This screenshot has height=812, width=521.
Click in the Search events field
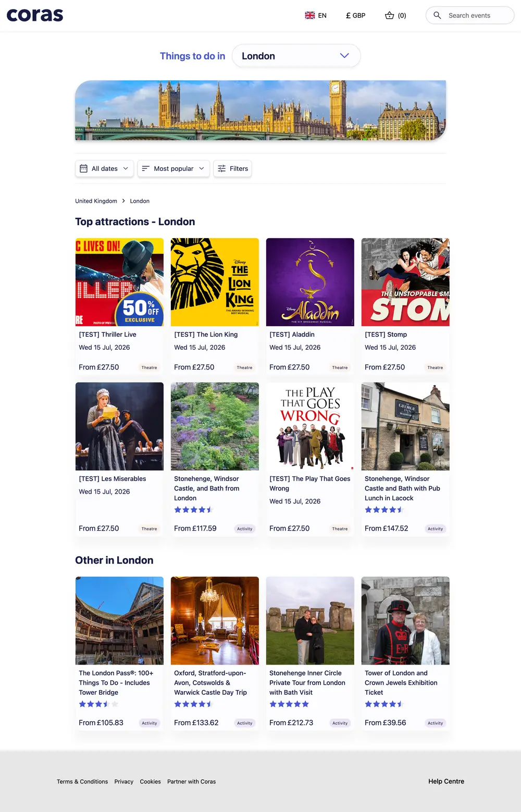point(470,15)
